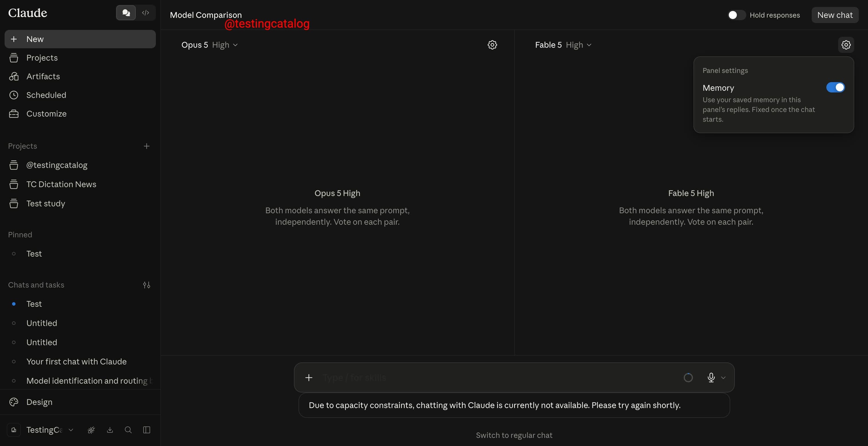Image resolution: width=868 pixels, height=446 pixels.
Task: Disable Memory toggle in Panel settings
Action: [x=835, y=87]
